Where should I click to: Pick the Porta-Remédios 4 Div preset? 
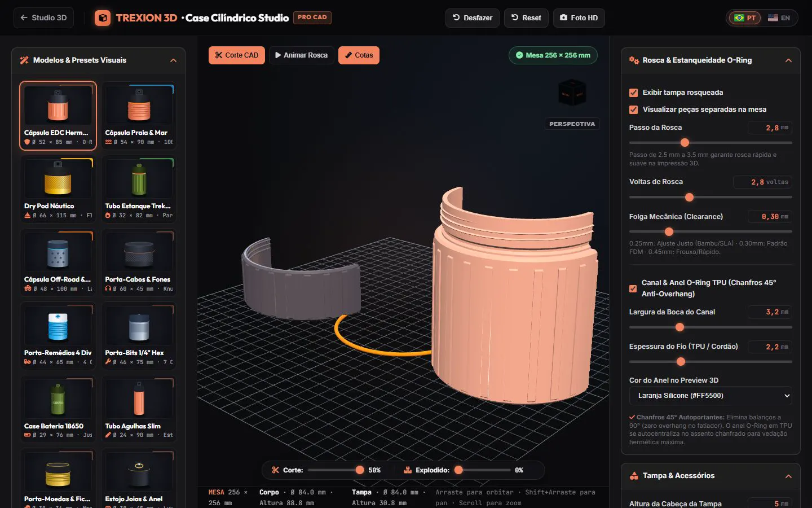[x=58, y=336]
